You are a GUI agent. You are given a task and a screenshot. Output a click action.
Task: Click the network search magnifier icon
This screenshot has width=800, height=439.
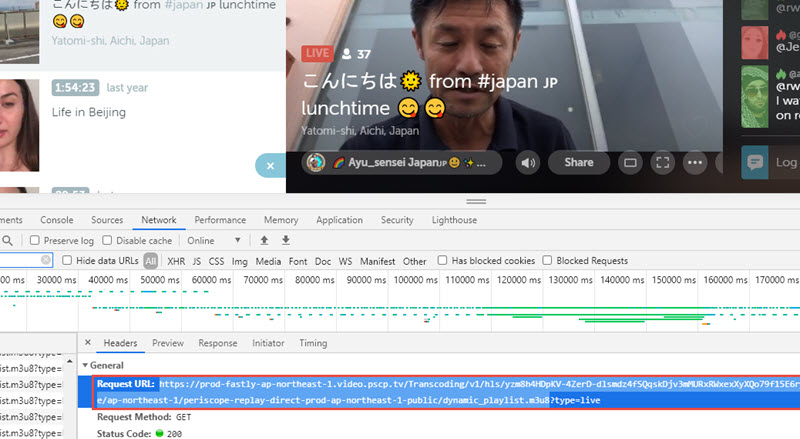(8, 240)
